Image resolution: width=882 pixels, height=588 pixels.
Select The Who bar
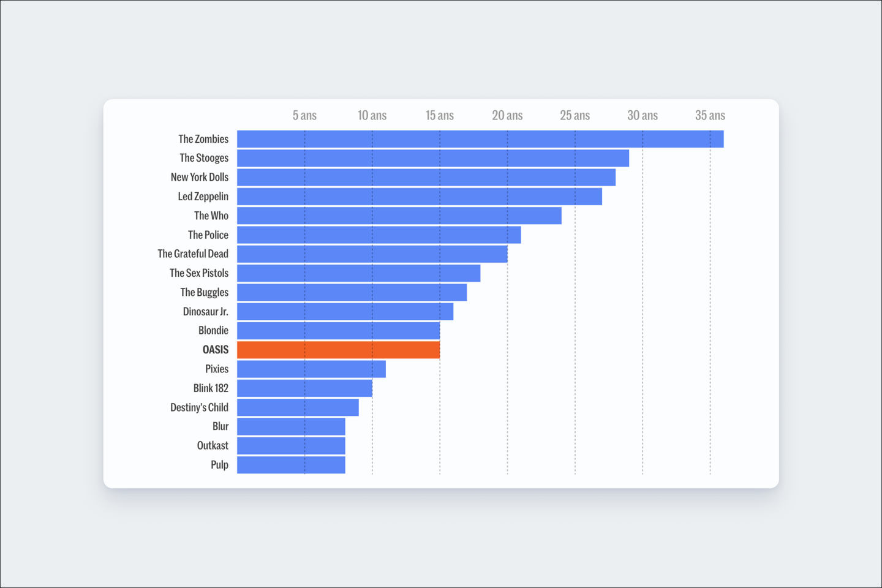tap(399, 216)
